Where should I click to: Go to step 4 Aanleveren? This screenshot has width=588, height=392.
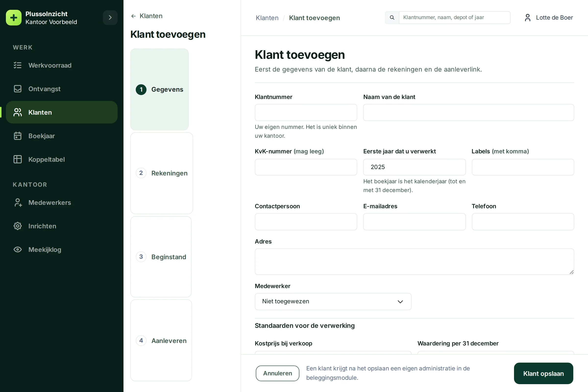tap(161, 341)
